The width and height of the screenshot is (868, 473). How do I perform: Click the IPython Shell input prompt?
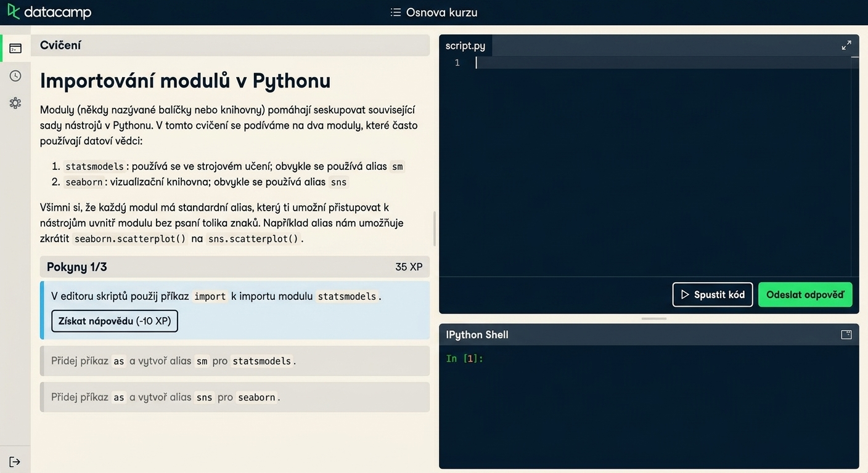point(465,358)
